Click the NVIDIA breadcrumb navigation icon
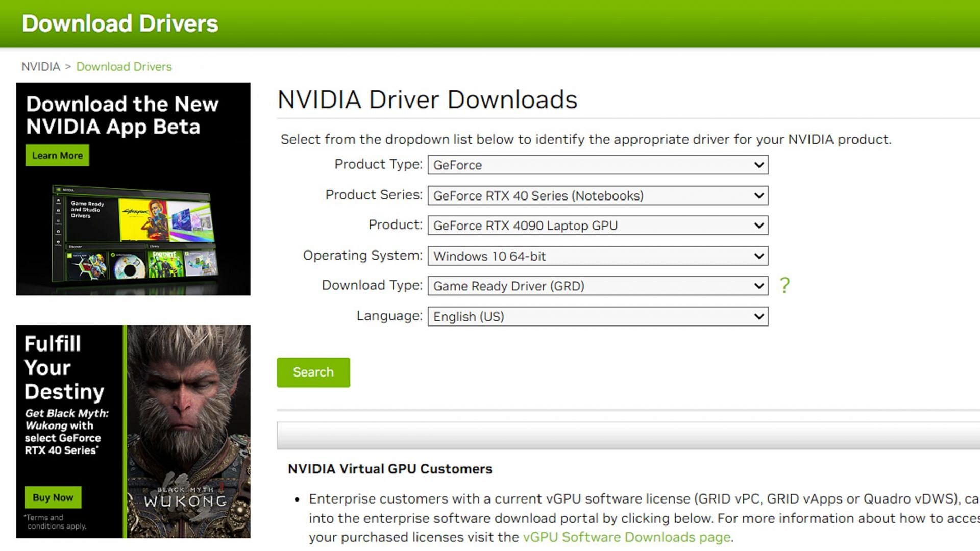Image resolution: width=980 pixels, height=551 pixels. tap(40, 67)
